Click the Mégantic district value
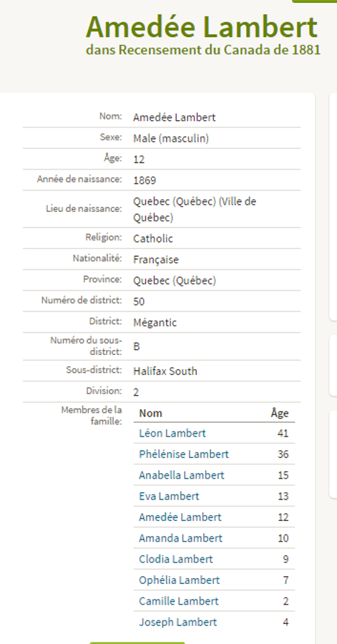Image resolution: width=337 pixels, height=644 pixels. point(155,323)
